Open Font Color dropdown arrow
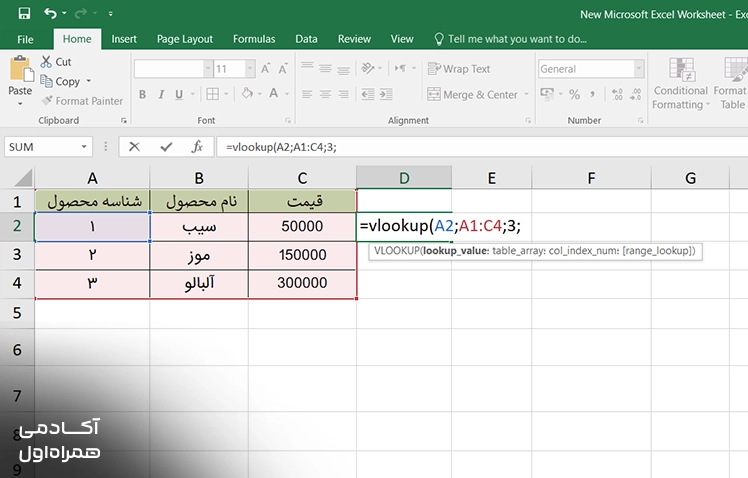The width and height of the screenshot is (748, 478). 287,94
